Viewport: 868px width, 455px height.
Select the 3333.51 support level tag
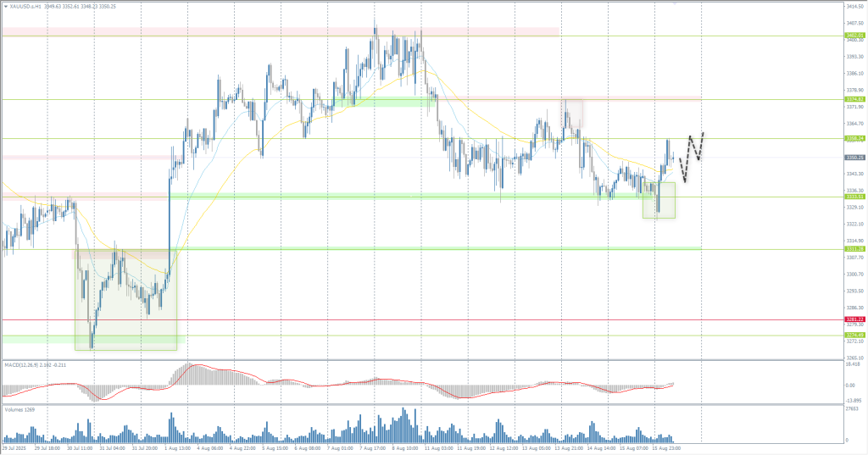(854, 197)
